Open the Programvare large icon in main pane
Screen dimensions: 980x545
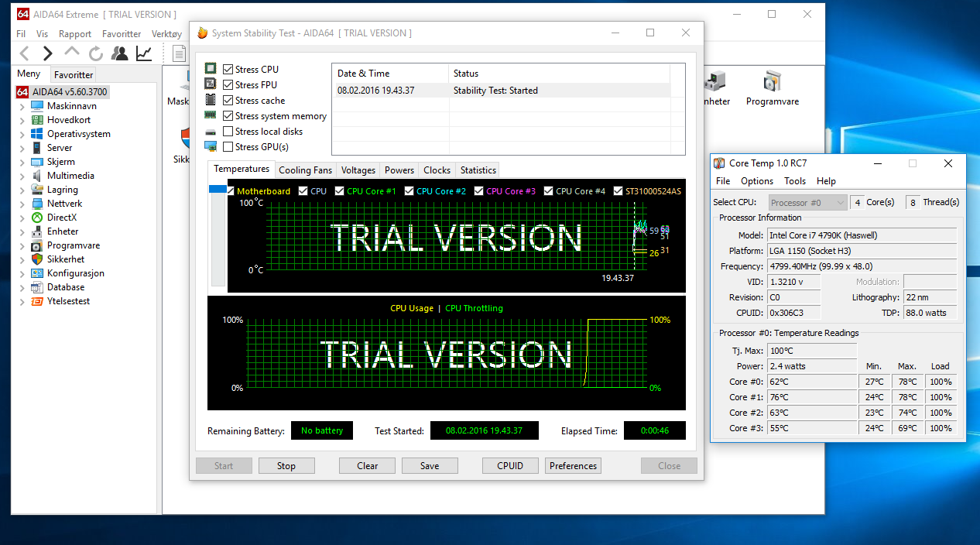click(772, 81)
